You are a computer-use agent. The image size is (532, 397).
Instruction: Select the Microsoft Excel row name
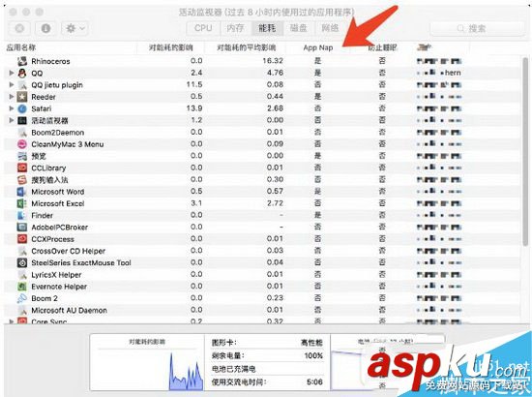tap(58, 203)
